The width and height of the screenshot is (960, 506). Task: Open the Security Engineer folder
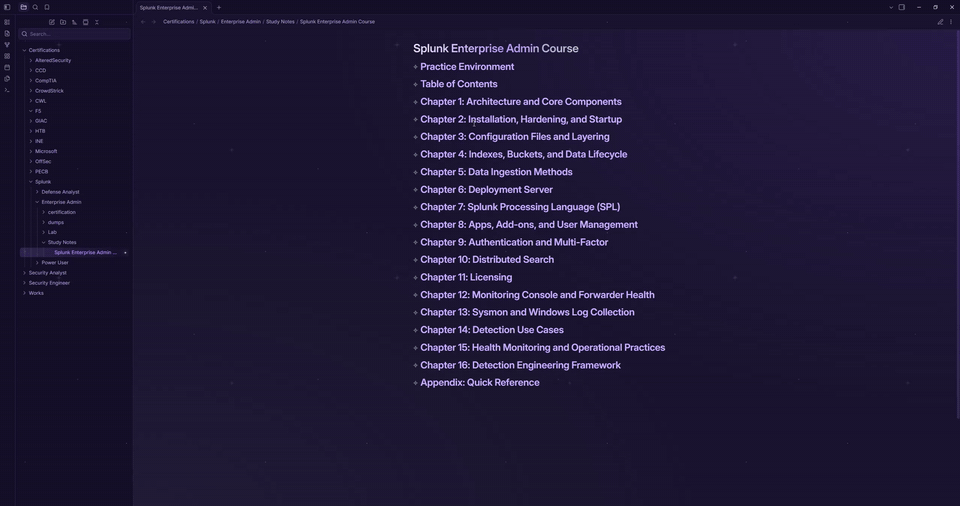click(x=49, y=283)
